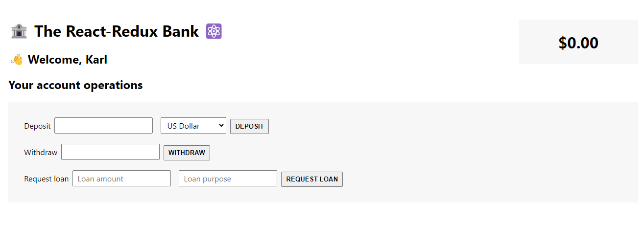The width and height of the screenshot is (644, 247).
Task: Click The React-Redux Bank heading text
Action: pyautogui.click(x=117, y=31)
